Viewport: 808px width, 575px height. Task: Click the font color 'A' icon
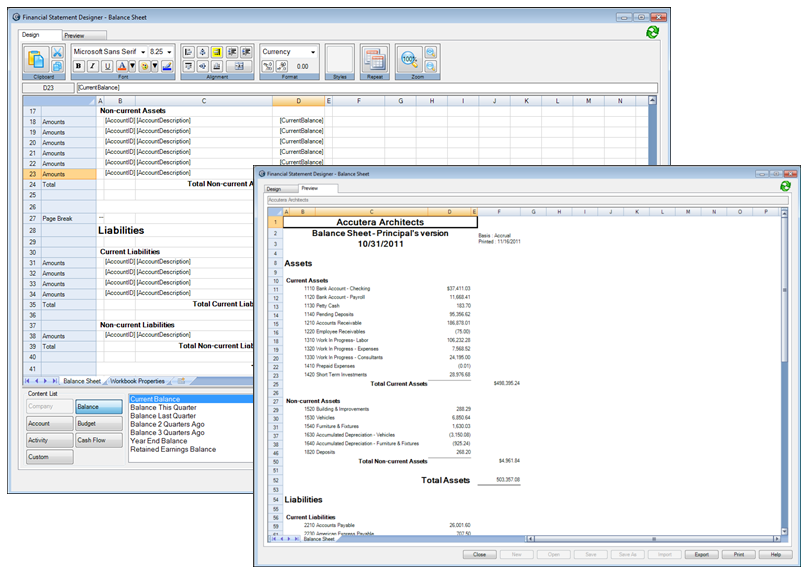tap(120, 66)
